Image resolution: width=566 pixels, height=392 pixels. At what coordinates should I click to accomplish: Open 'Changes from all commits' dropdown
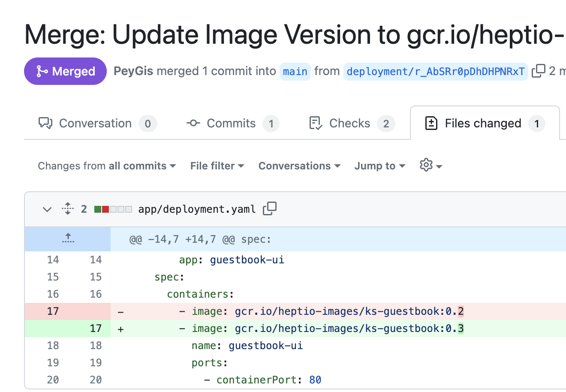click(x=107, y=166)
